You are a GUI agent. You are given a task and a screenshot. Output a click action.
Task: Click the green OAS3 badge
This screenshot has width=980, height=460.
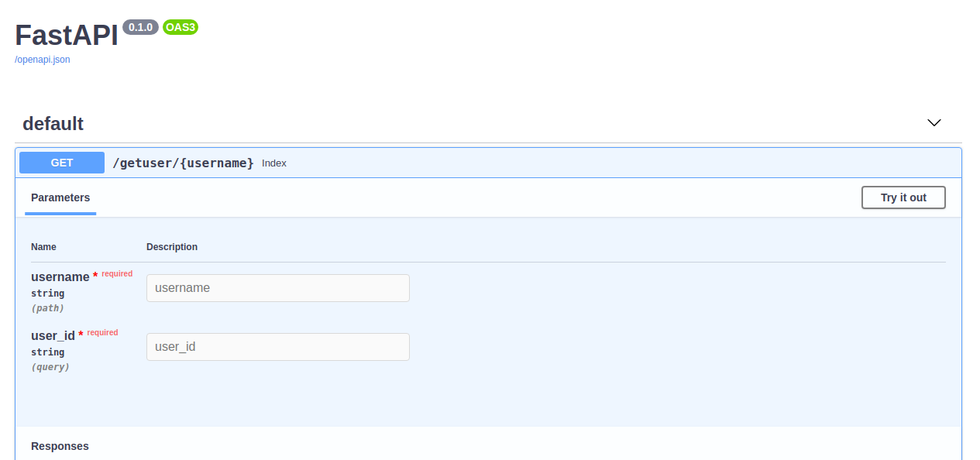(181, 27)
